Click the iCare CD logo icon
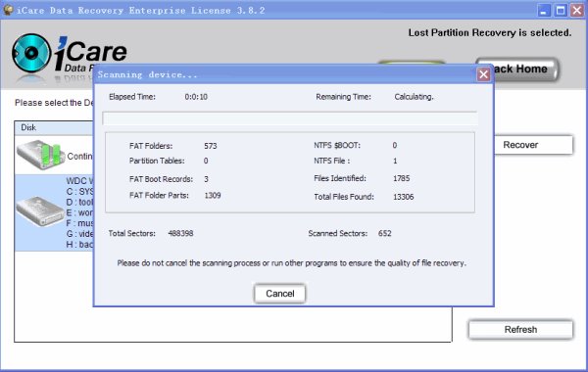 30,53
